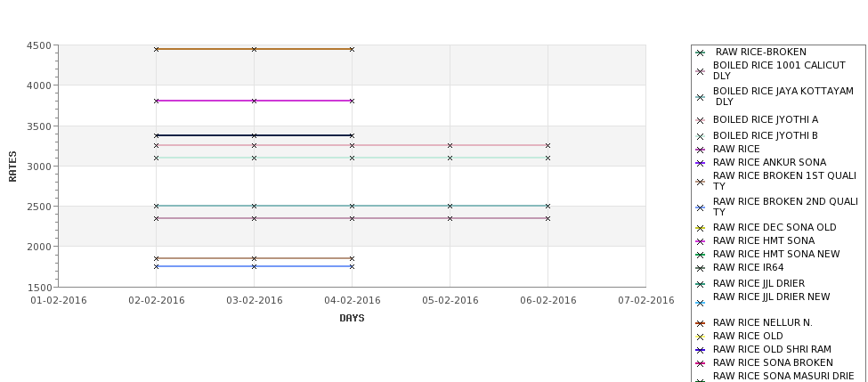Click the RAW RICE SONA BROKEN legend marker
The image size is (868, 382).
[700, 363]
